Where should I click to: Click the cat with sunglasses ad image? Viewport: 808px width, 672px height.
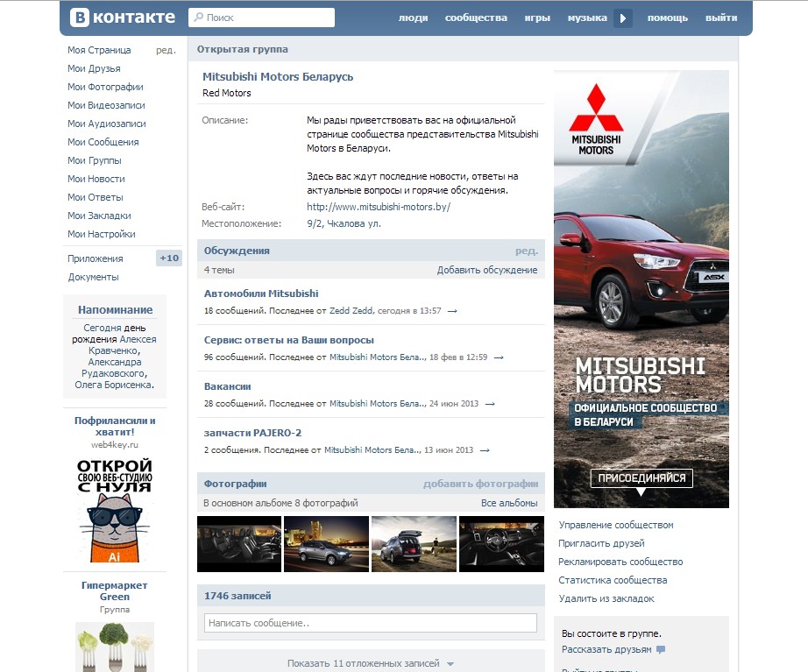pyautogui.click(x=115, y=510)
